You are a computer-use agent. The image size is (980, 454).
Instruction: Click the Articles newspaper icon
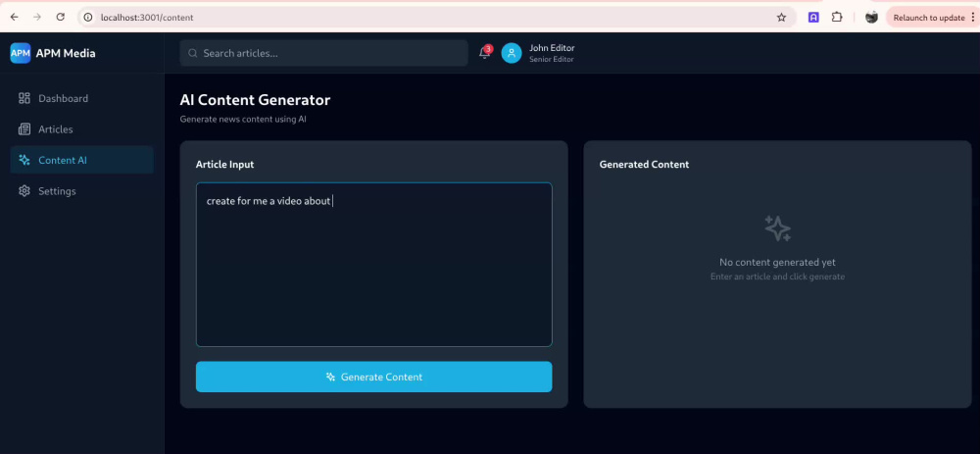point(24,129)
